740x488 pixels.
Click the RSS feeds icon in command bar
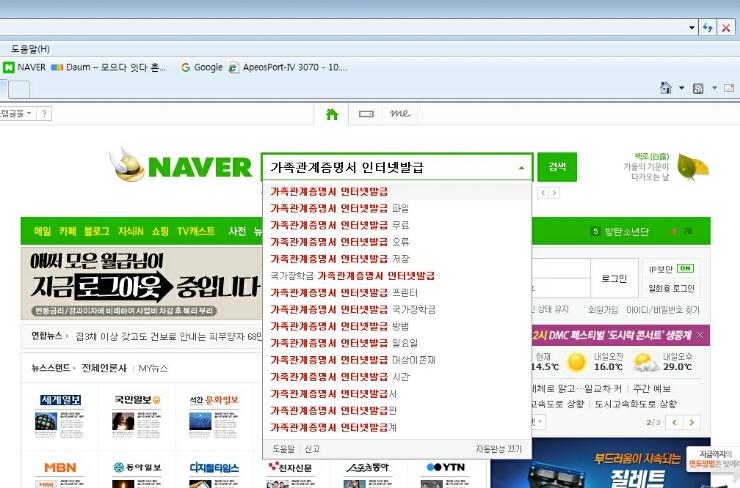click(x=698, y=88)
